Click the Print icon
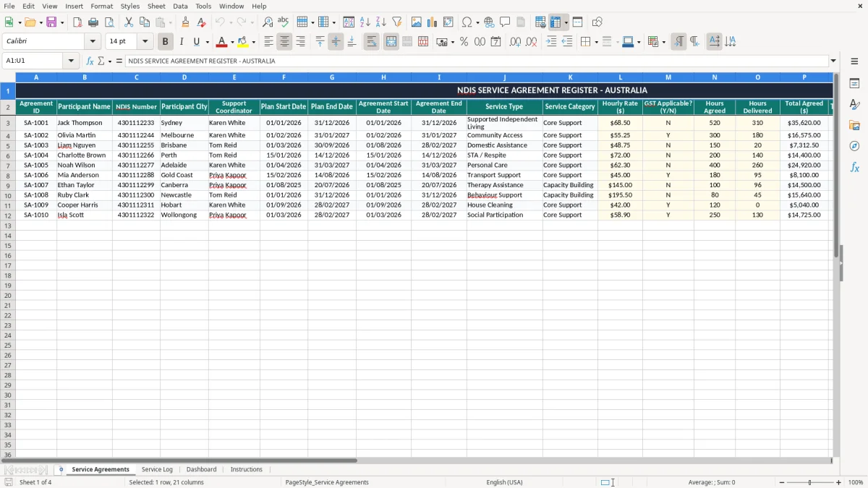Screen dimensions: 868x488 click(x=93, y=22)
